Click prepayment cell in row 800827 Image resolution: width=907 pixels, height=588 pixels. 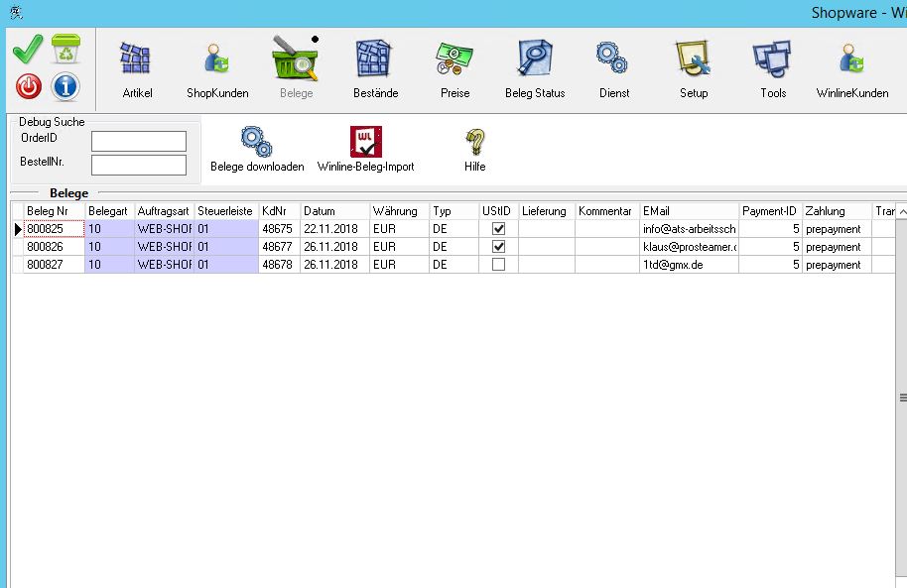pyautogui.click(x=837, y=265)
